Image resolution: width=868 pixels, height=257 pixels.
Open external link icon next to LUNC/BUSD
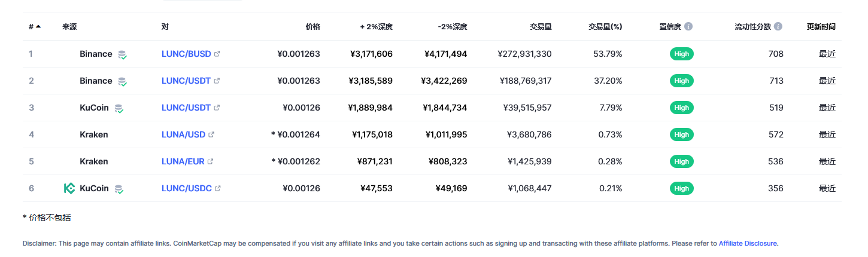[x=217, y=54]
